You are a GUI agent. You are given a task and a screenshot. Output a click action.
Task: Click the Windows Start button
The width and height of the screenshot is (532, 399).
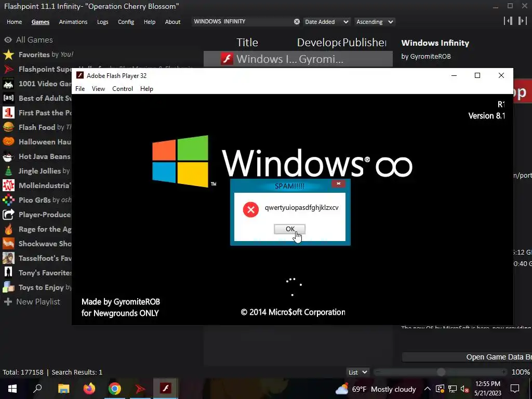coord(12,389)
